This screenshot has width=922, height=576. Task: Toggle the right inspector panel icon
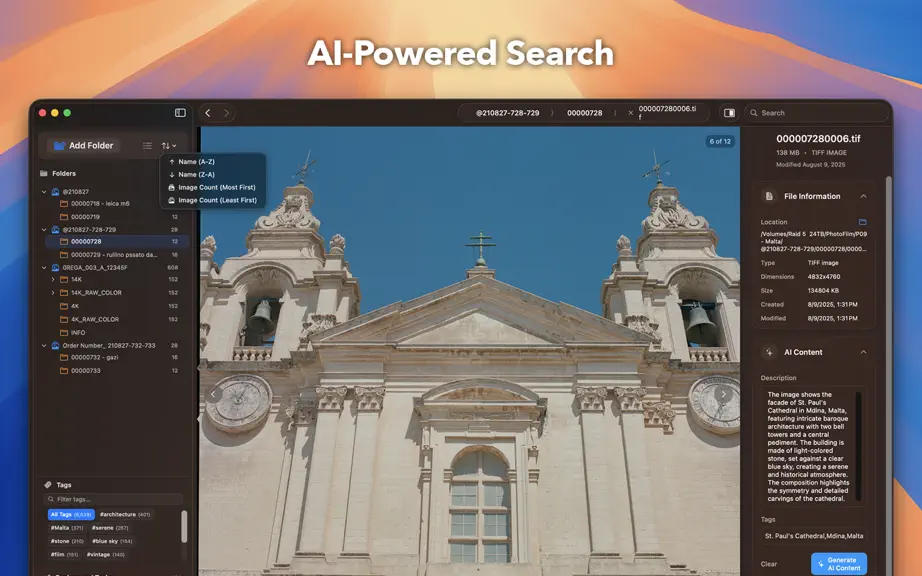click(729, 113)
